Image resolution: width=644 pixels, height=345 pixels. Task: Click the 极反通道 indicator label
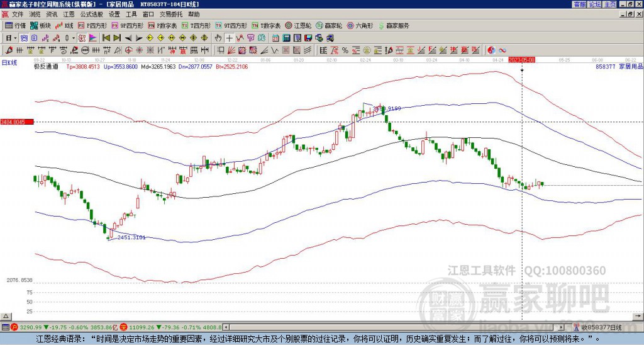[x=46, y=66]
